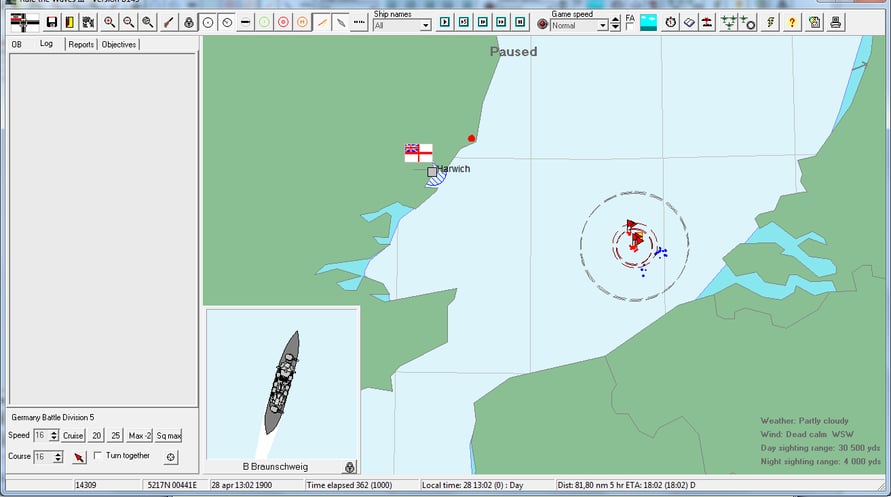Screen dimensions: 891x497
Task: Click the document report icon
Action: coord(815,23)
